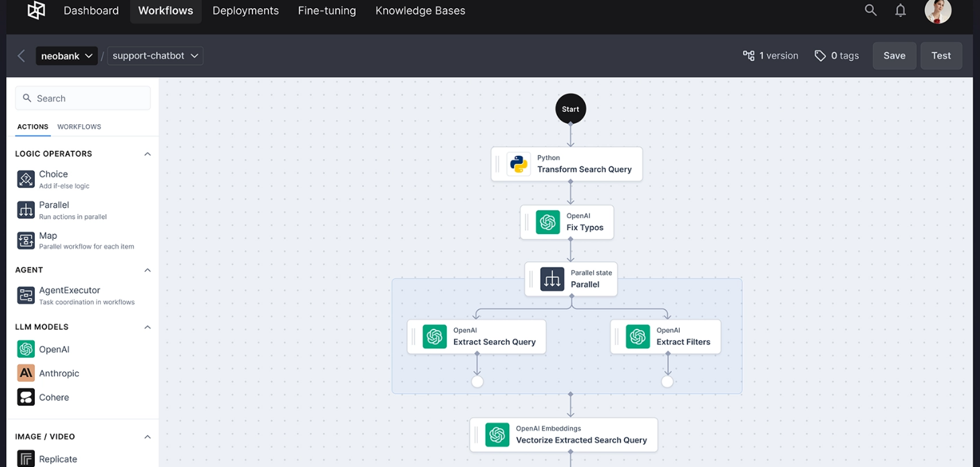Image resolution: width=980 pixels, height=467 pixels.
Task: Collapse the Logic Operators section
Action: point(147,154)
